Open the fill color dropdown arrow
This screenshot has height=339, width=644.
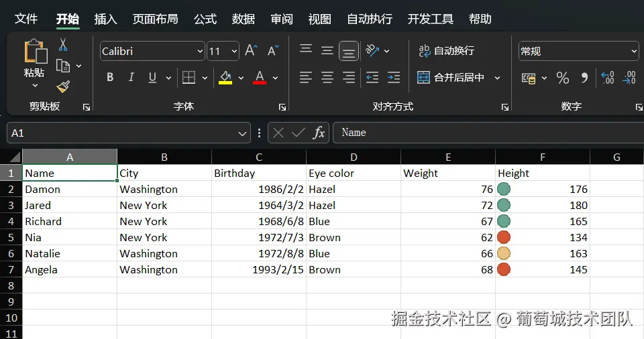pyautogui.click(x=241, y=78)
